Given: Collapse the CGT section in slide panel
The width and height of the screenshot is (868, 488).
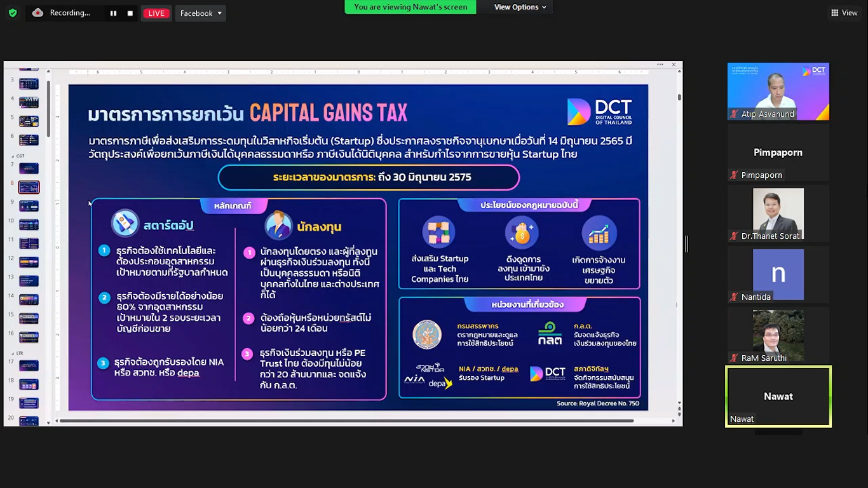Looking at the screenshot, I should [x=11, y=156].
